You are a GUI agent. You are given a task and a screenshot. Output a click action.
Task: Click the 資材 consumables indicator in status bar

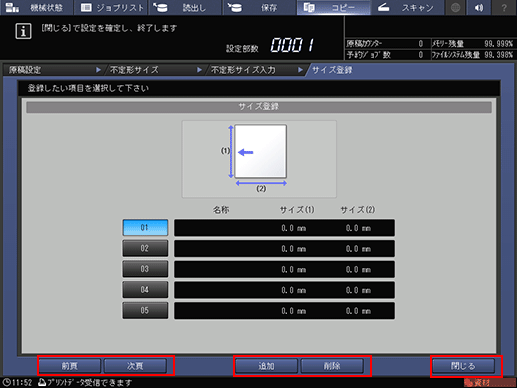489,383
